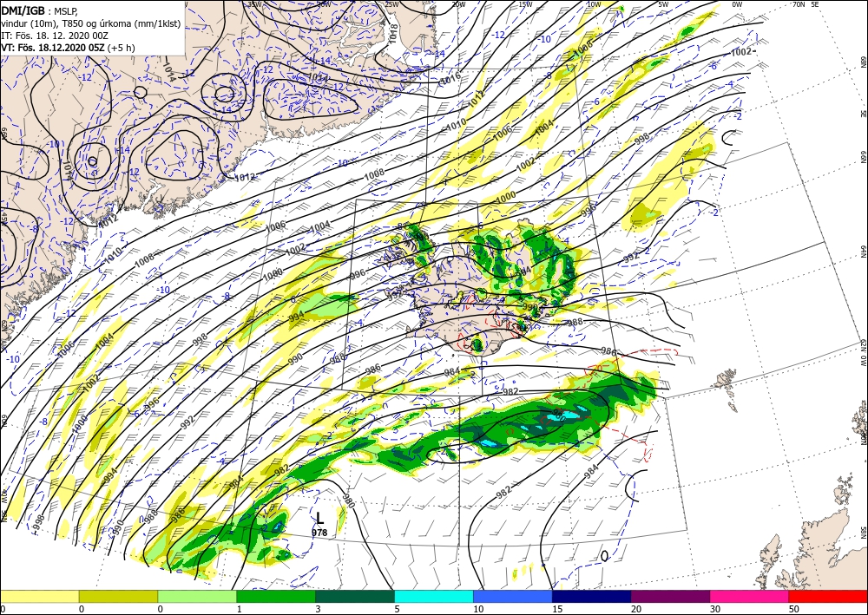Viewport: 868px width, 615px height.
Task: Click the '1016' isobar label
Action: (x=450, y=80)
